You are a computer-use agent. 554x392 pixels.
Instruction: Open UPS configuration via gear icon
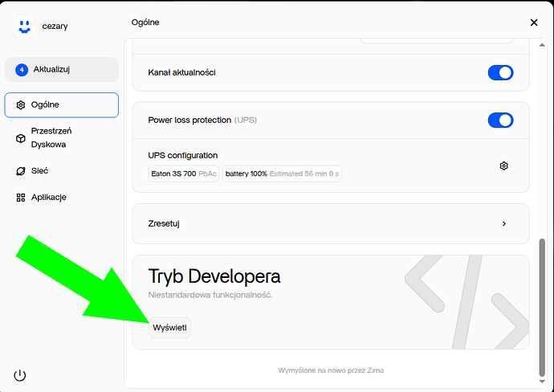[x=503, y=165]
